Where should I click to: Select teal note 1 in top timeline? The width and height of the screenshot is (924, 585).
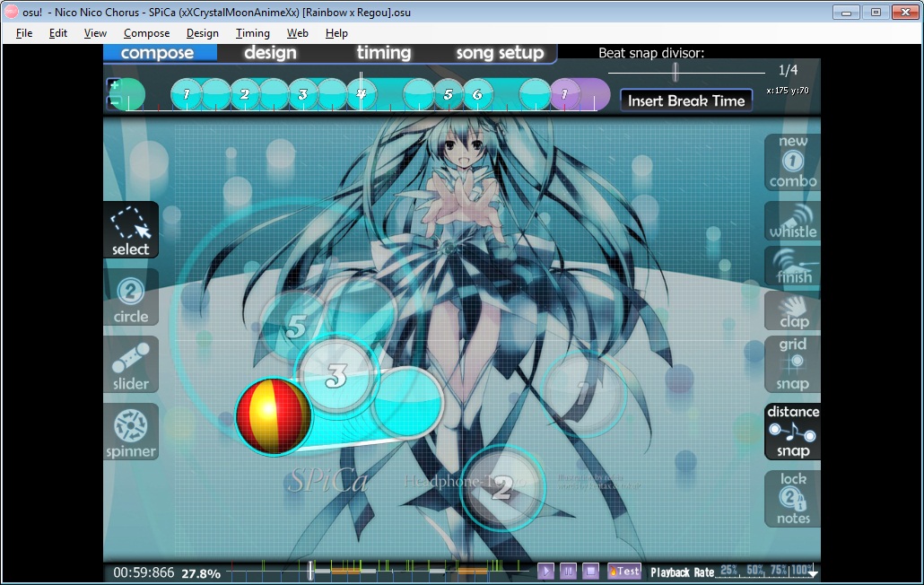point(187,94)
